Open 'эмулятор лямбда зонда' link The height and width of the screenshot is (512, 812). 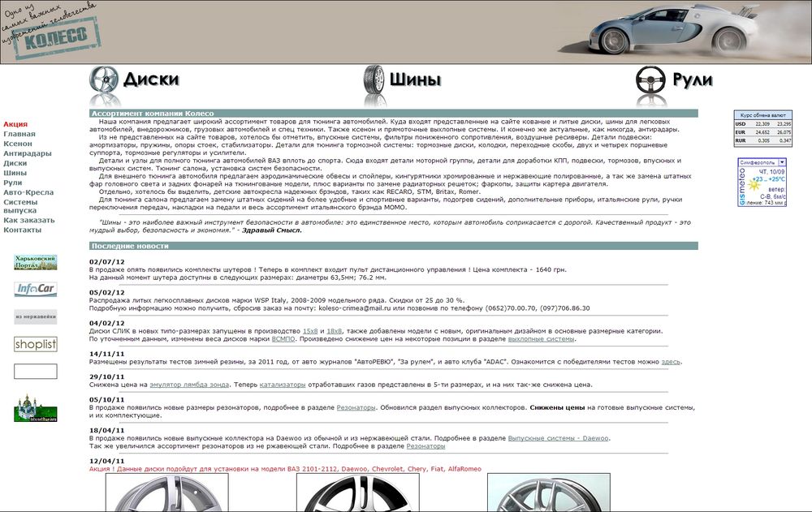coord(189,385)
